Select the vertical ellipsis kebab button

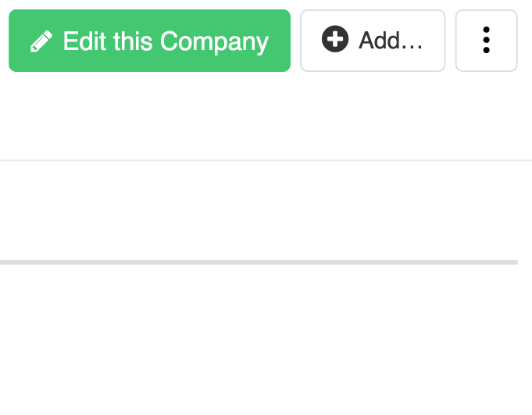click(486, 41)
